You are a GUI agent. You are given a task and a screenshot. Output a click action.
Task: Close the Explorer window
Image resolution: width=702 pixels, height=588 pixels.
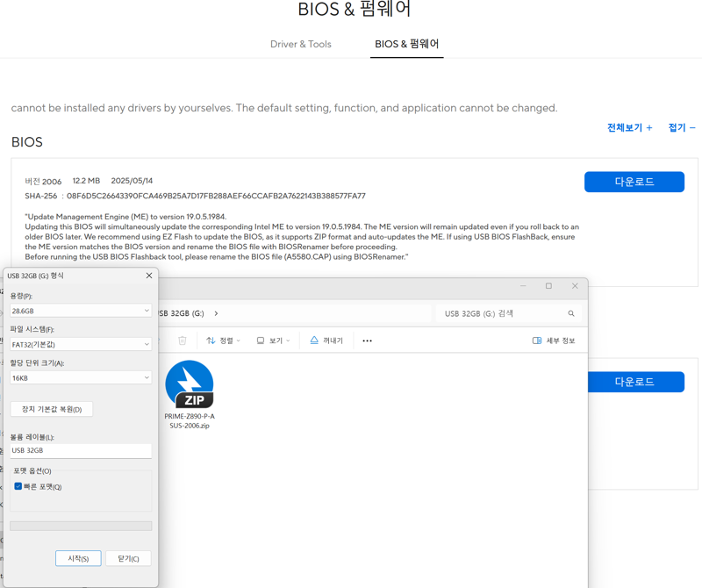click(575, 286)
